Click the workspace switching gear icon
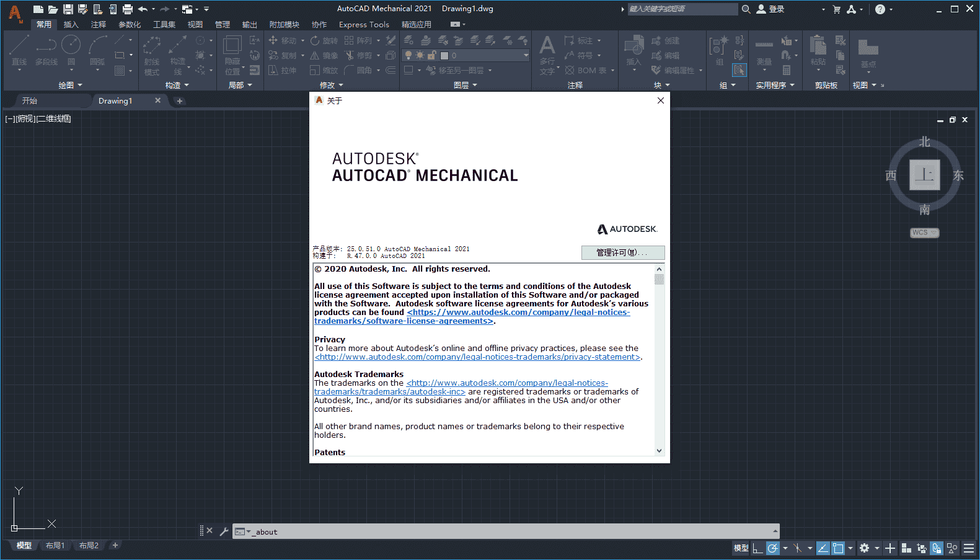This screenshot has height=560, width=980. pos(865,548)
